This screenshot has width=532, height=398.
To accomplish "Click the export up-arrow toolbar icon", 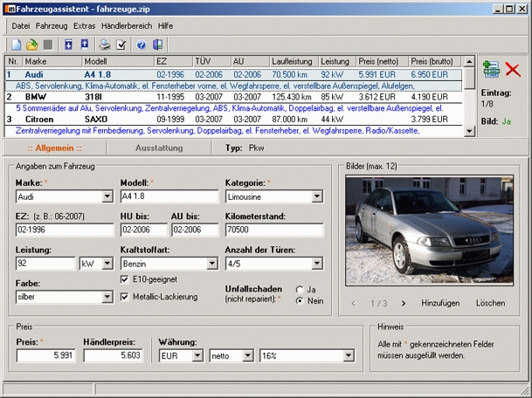I will (85, 45).
